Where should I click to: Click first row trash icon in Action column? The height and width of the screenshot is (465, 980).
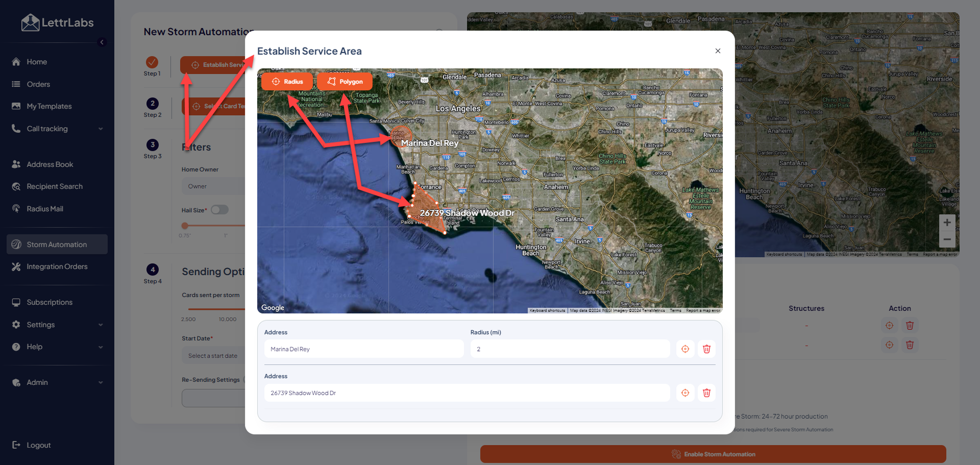tap(910, 326)
